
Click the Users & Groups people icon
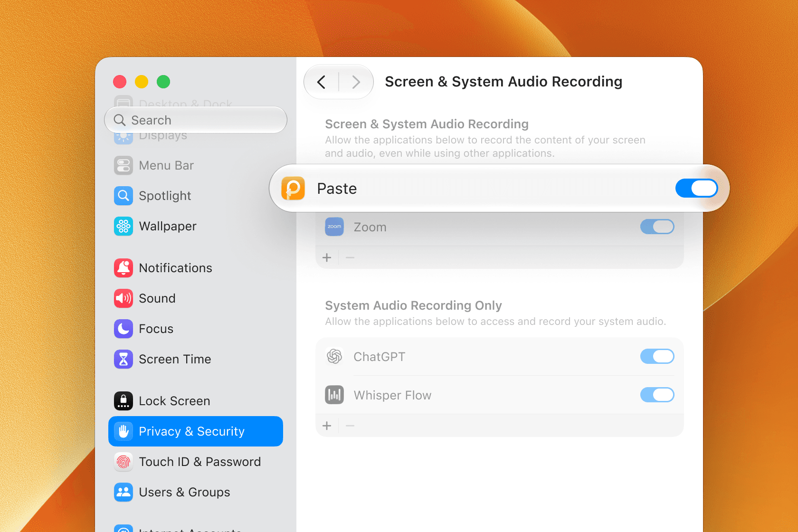point(123,492)
